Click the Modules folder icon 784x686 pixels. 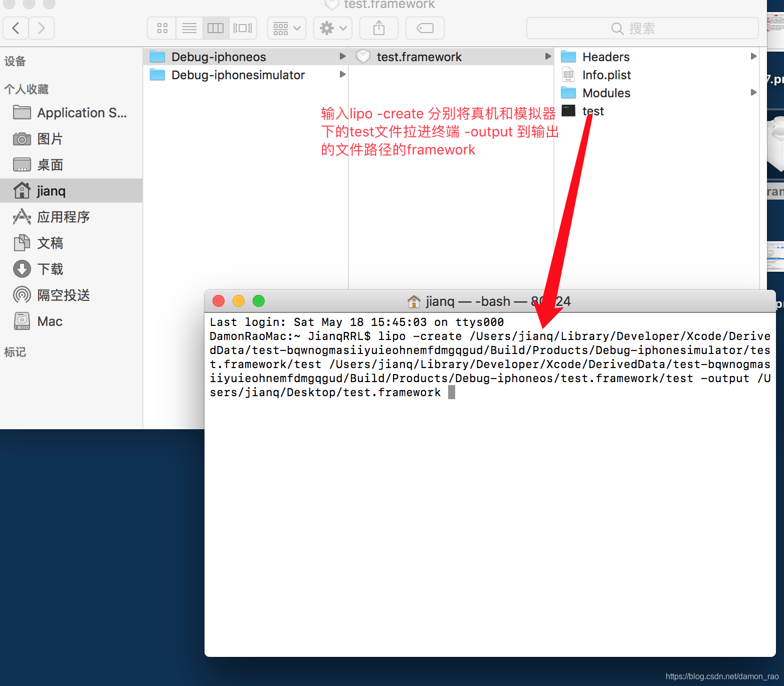[568, 92]
